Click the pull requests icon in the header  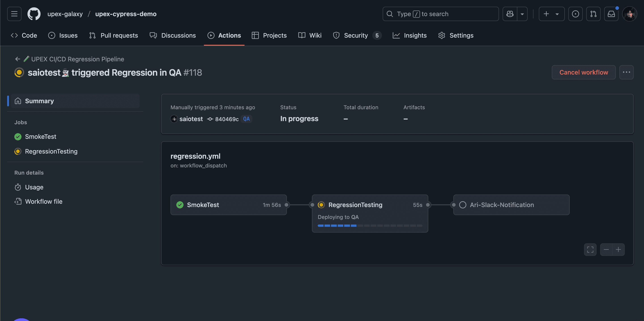593,14
